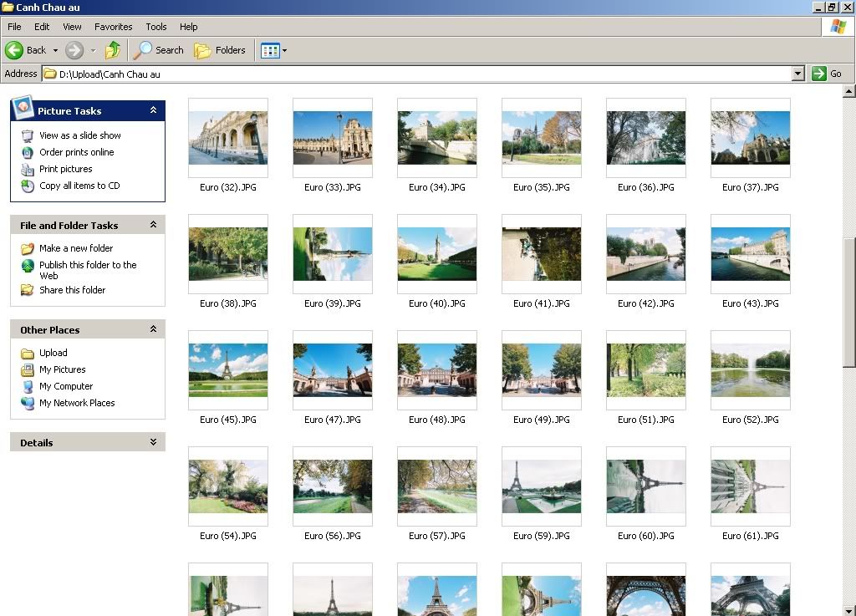Click the Copy to CD icon

pos(28,186)
